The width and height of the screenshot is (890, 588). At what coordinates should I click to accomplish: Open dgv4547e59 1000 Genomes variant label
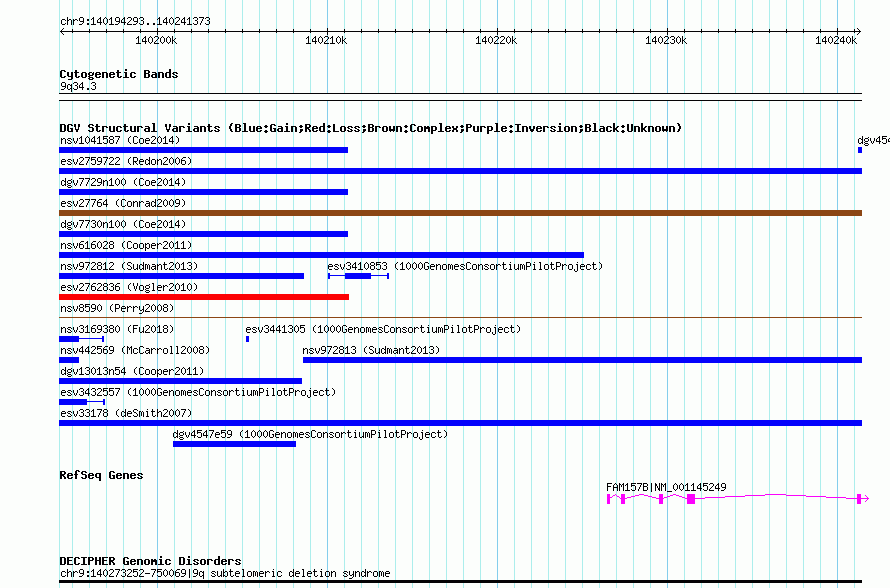[310, 434]
